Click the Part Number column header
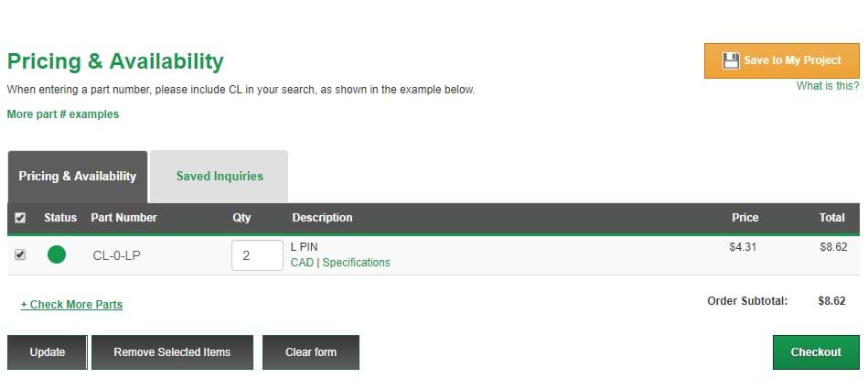Screen dimensions: 868x389 pyautogui.click(x=124, y=218)
